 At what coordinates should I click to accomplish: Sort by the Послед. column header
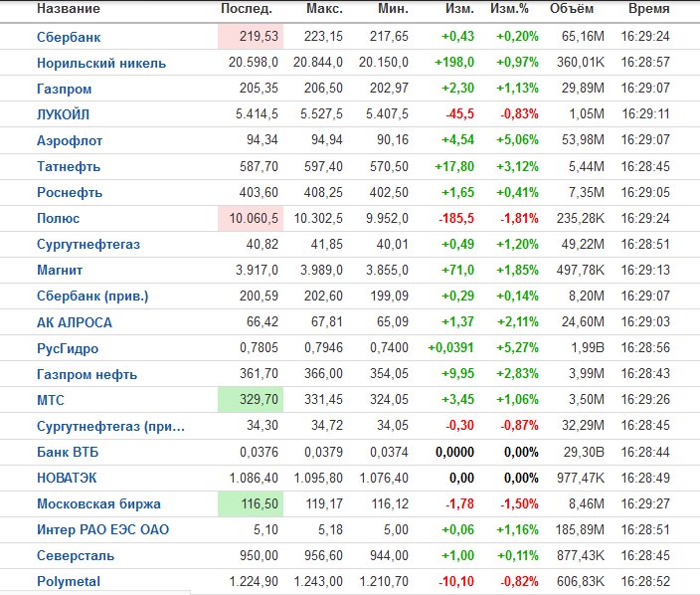247,9
